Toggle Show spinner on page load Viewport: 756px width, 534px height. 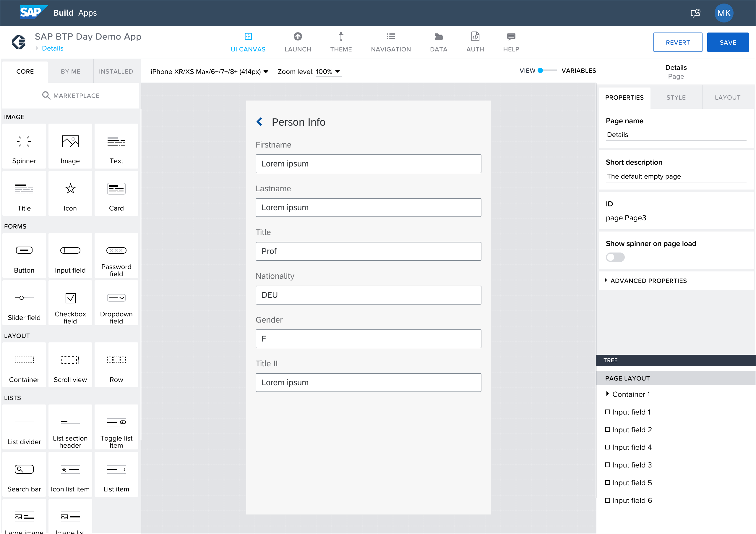[614, 257]
